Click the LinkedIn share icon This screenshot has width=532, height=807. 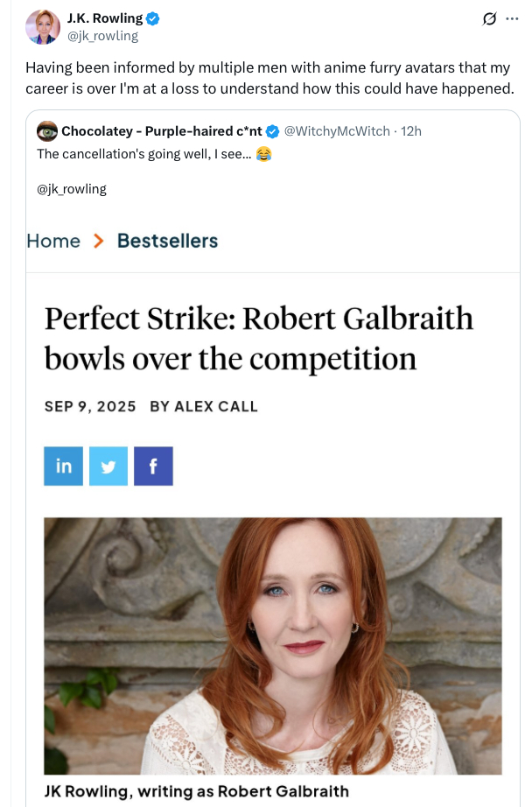(63, 466)
